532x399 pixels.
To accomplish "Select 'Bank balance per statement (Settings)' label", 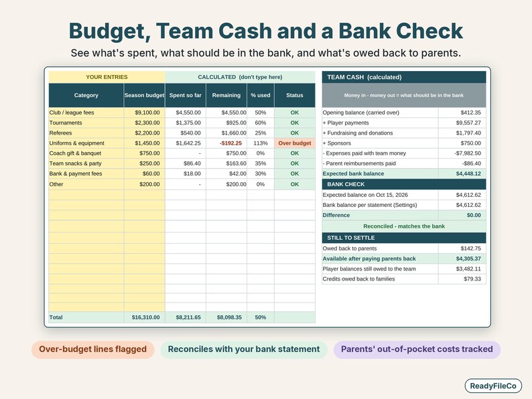I will (x=370, y=205).
